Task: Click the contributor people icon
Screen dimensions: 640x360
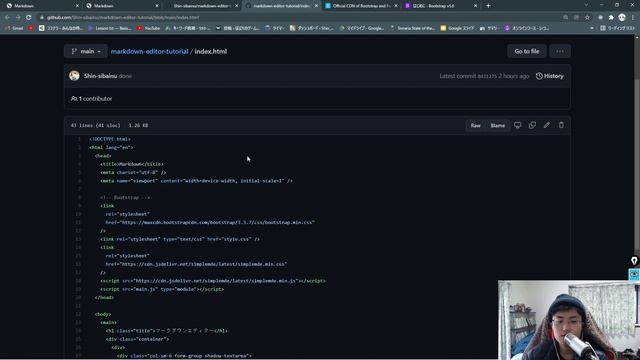Action: tap(74, 98)
